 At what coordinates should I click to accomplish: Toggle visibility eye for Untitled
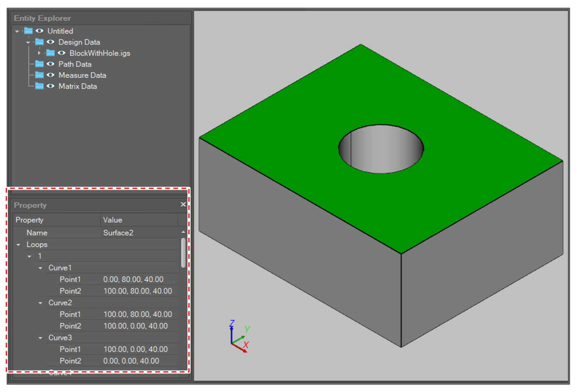coord(39,31)
